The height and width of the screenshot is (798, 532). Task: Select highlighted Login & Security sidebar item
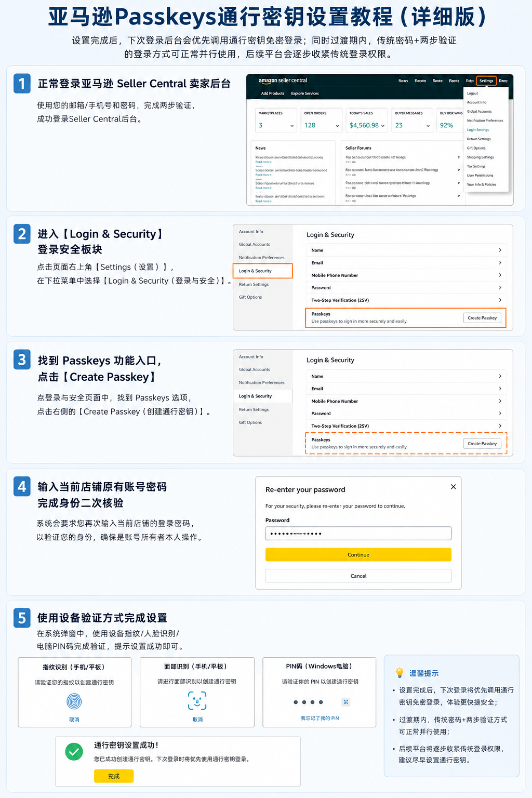[x=263, y=271]
